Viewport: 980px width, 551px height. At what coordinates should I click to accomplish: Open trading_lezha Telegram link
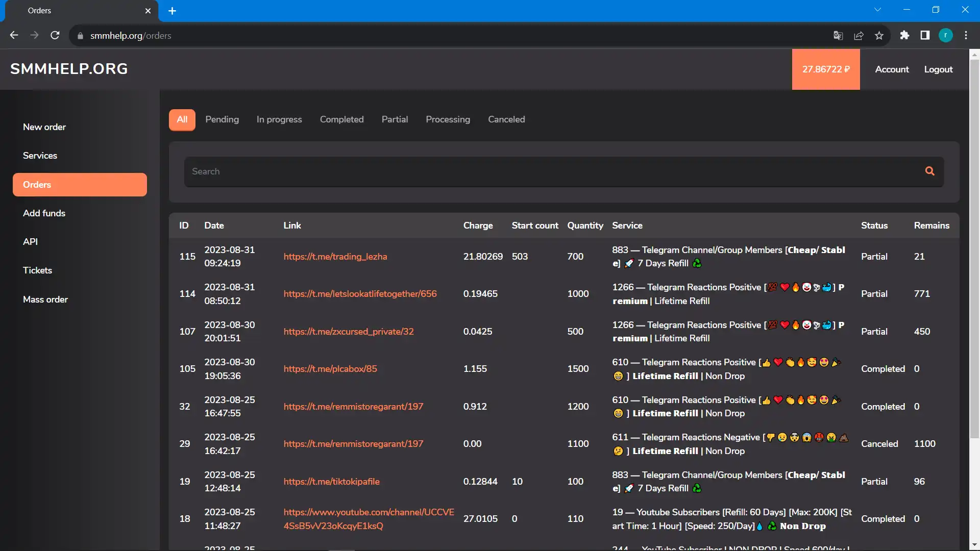click(335, 257)
